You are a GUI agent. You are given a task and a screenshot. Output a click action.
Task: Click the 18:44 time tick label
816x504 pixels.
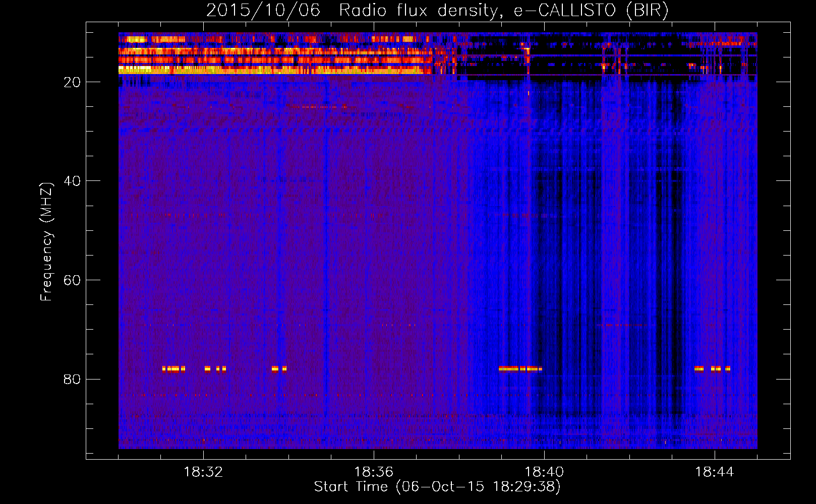[x=715, y=472]
